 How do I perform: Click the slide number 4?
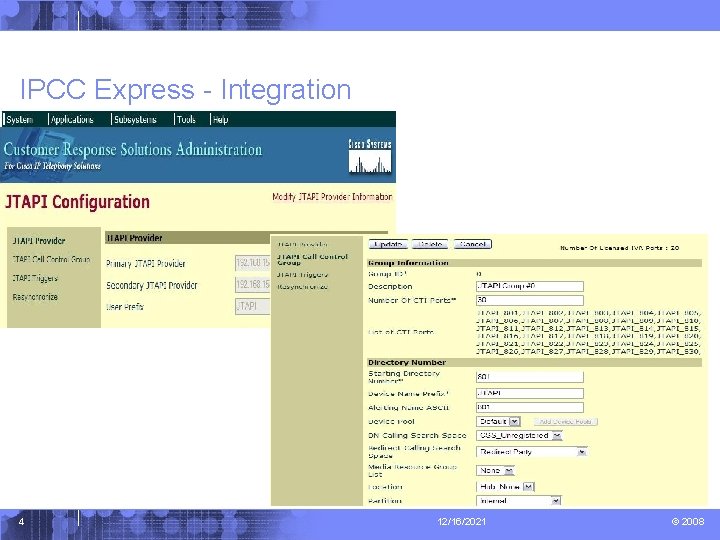(21, 522)
